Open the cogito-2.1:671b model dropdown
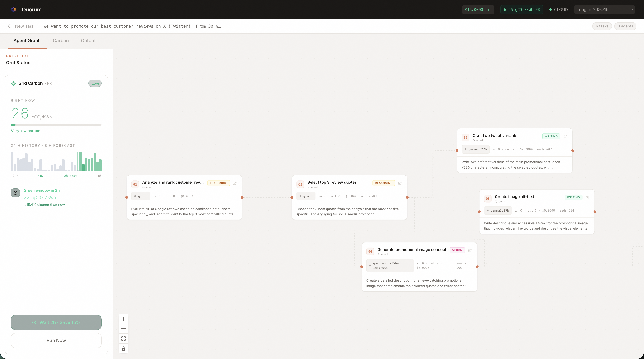This screenshot has width=644, height=359. coord(604,9)
